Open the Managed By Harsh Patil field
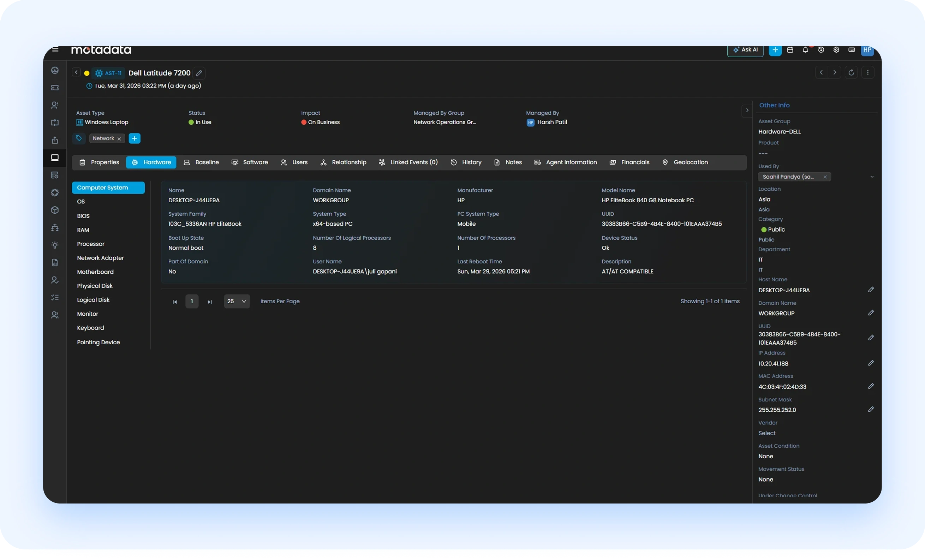 click(547, 123)
